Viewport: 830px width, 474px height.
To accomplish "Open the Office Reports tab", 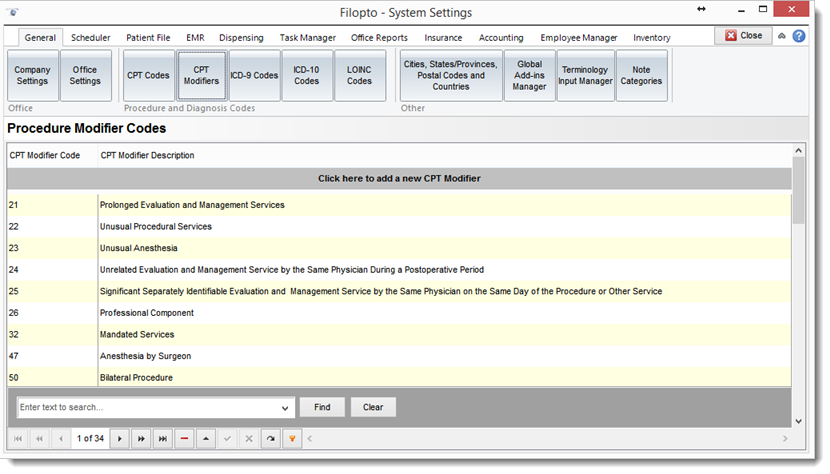I will [379, 38].
